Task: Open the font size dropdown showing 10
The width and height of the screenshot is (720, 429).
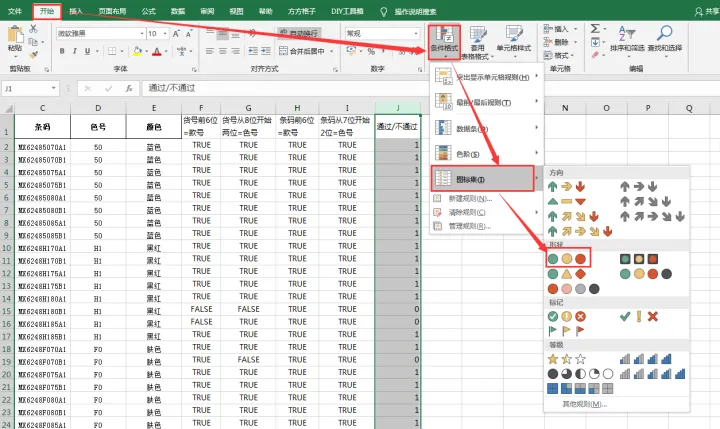Action: 165,34
